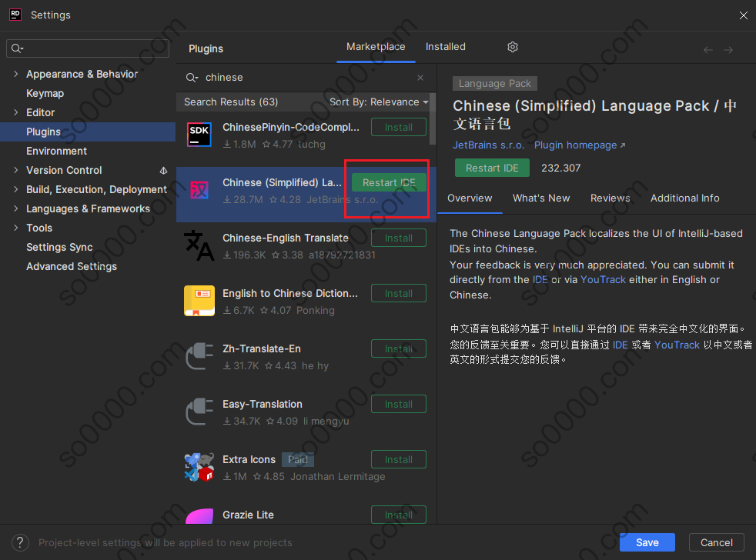This screenshot has width=756, height=560.
Task: Focus the settings search field
Action: click(x=88, y=48)
